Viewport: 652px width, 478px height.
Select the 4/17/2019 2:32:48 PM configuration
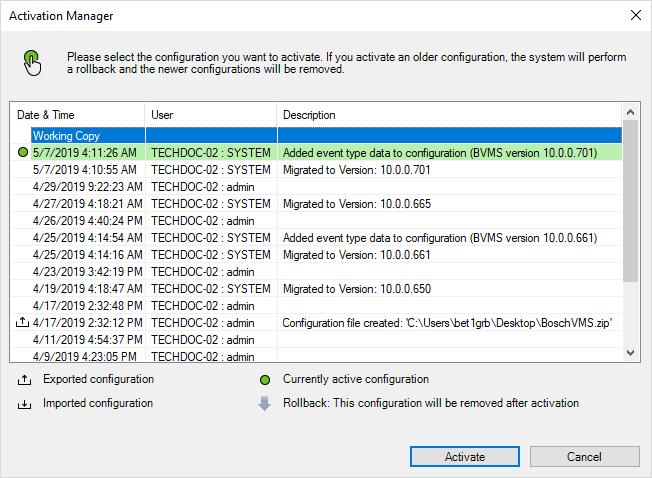point(316,306)
